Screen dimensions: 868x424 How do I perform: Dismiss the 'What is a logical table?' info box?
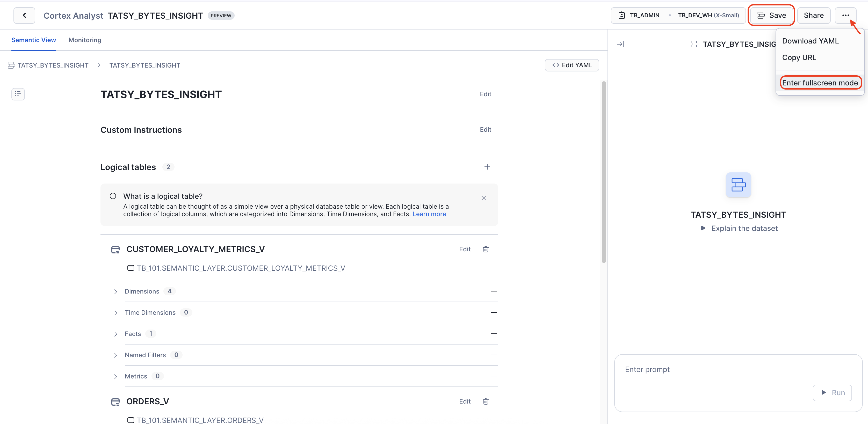(x=483, y=198)
